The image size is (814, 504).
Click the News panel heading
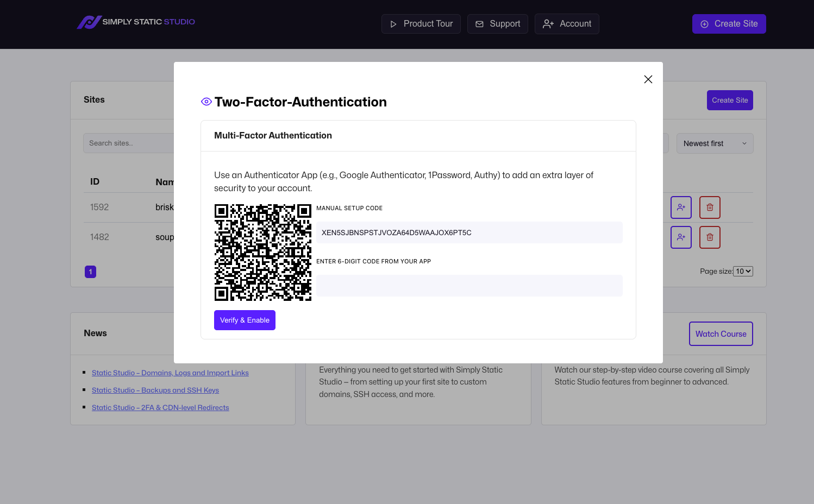click(95, 333)
